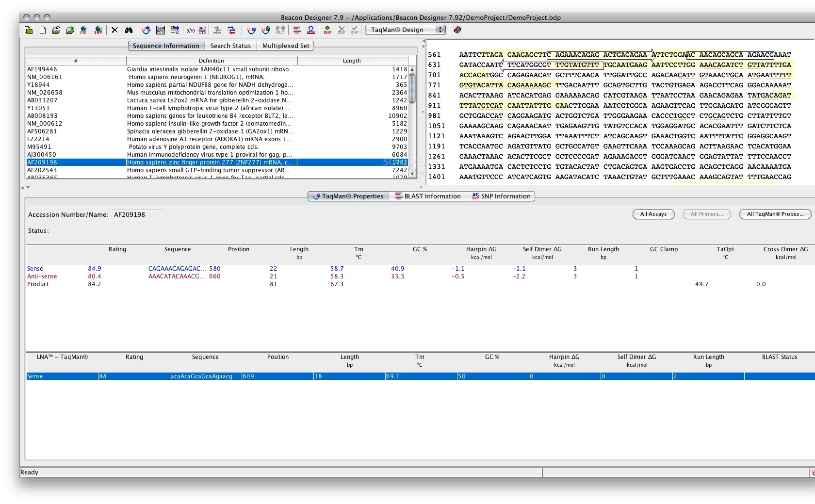Select sequence row NM_000612
This screenshot has width=815, height=504.
click(x=217, y=124)
